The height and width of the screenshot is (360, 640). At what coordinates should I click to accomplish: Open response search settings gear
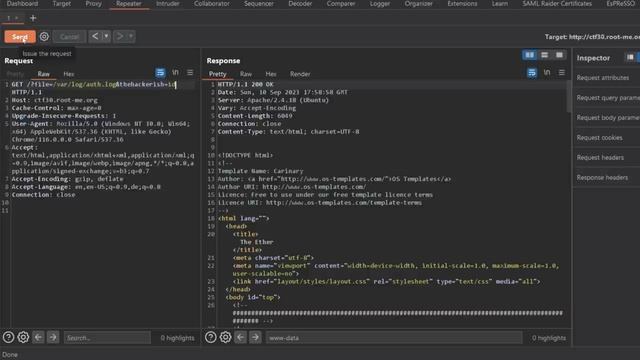pyautogui.click(x=225, y=337)
